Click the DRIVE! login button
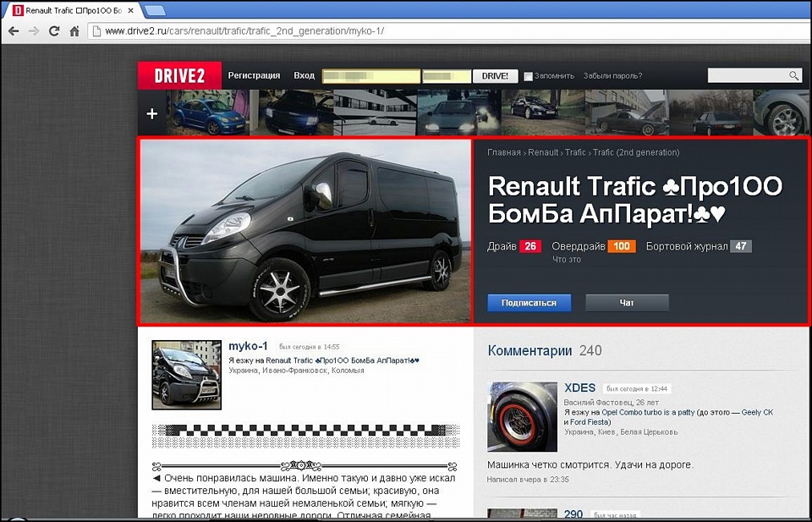This screenshot has width=812, height=522. point(495,75)
